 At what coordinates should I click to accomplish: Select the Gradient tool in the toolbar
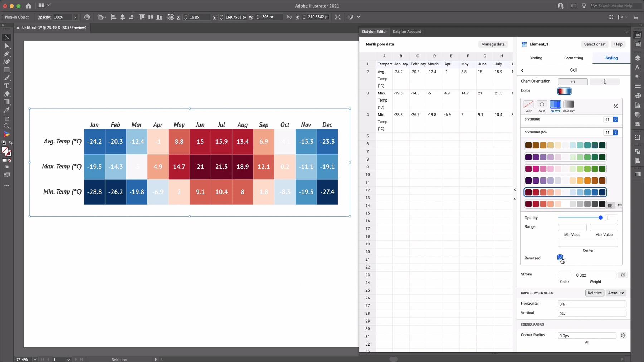tap(6, 102)
